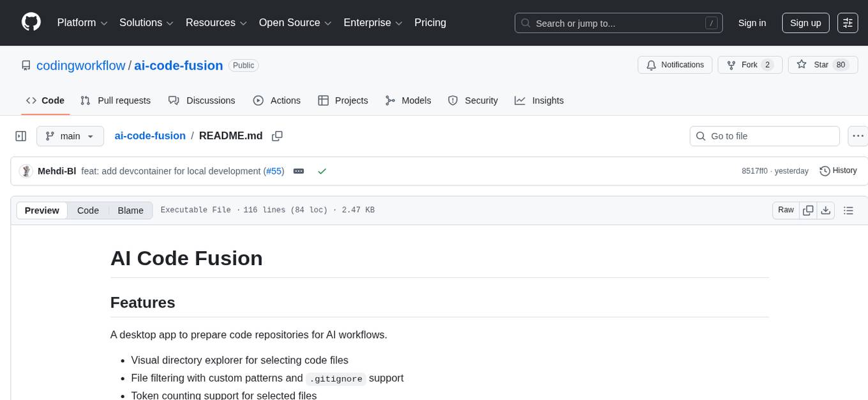Show the repository file tree panel

[x=20, y=135]
